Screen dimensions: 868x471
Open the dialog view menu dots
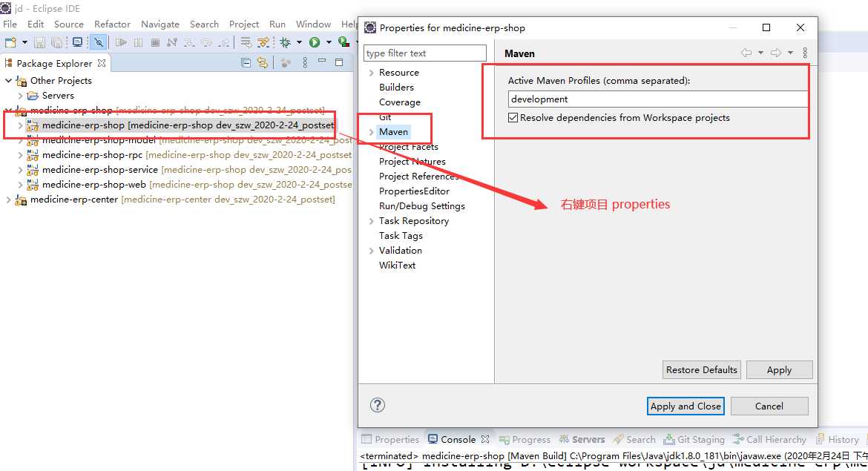[805, 53]
